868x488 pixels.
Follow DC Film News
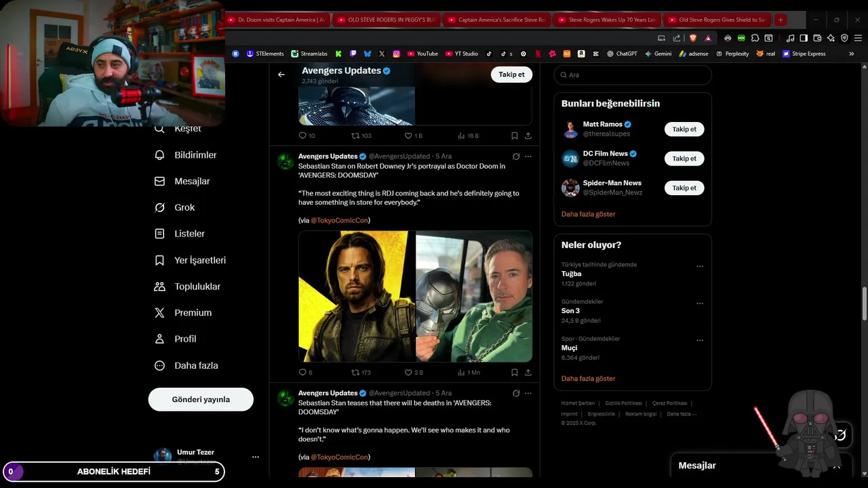684,159
